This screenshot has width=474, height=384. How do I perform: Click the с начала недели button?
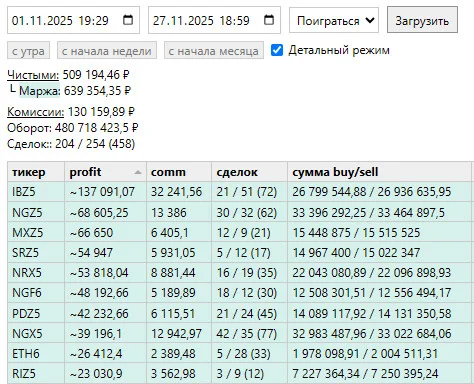coord(107,51)
